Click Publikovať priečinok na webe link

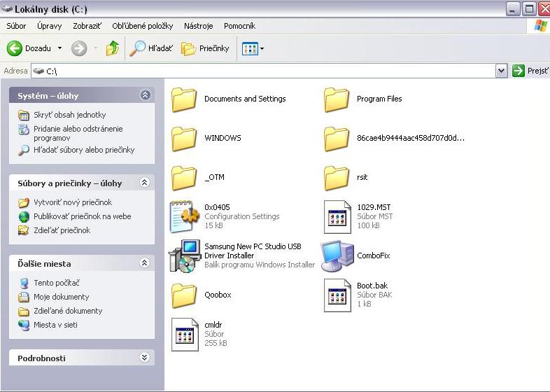click(x=82, y=216)
